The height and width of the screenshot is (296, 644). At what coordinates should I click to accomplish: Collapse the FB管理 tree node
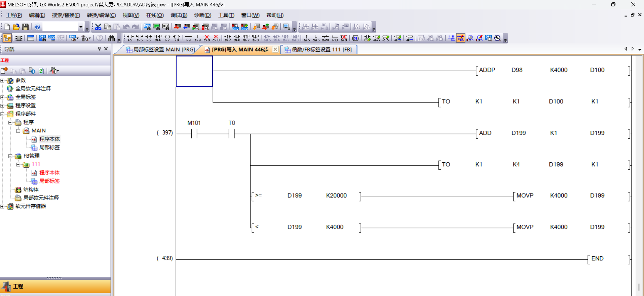[10, 156]
